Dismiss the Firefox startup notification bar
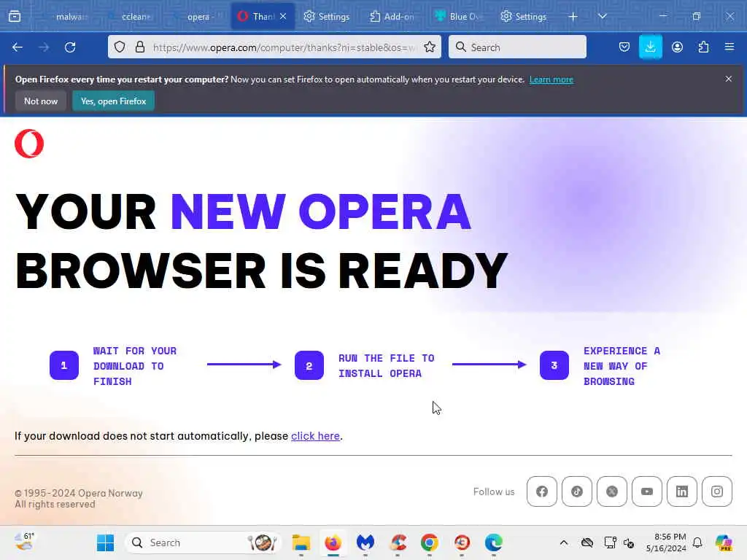 tap(729, 79)
